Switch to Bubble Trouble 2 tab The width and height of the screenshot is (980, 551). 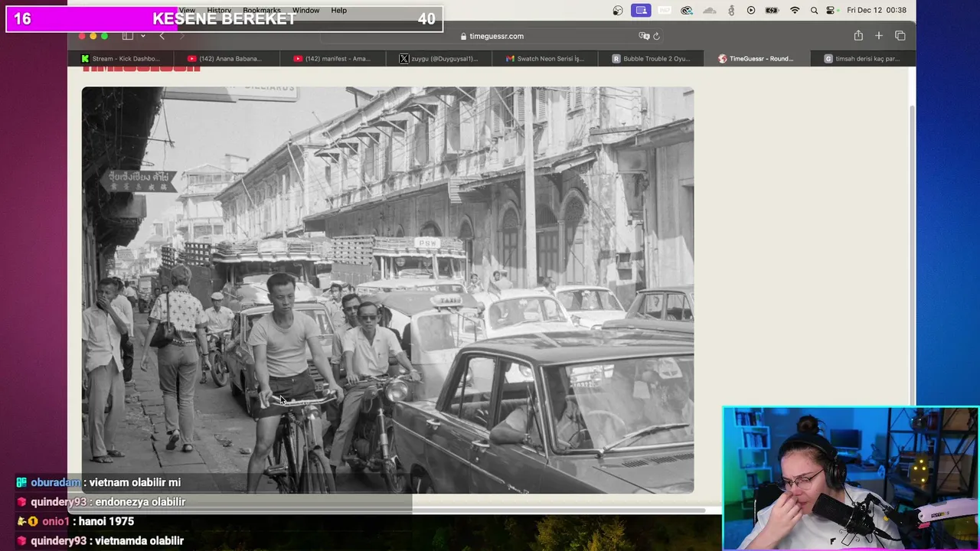tap(652, 58)
